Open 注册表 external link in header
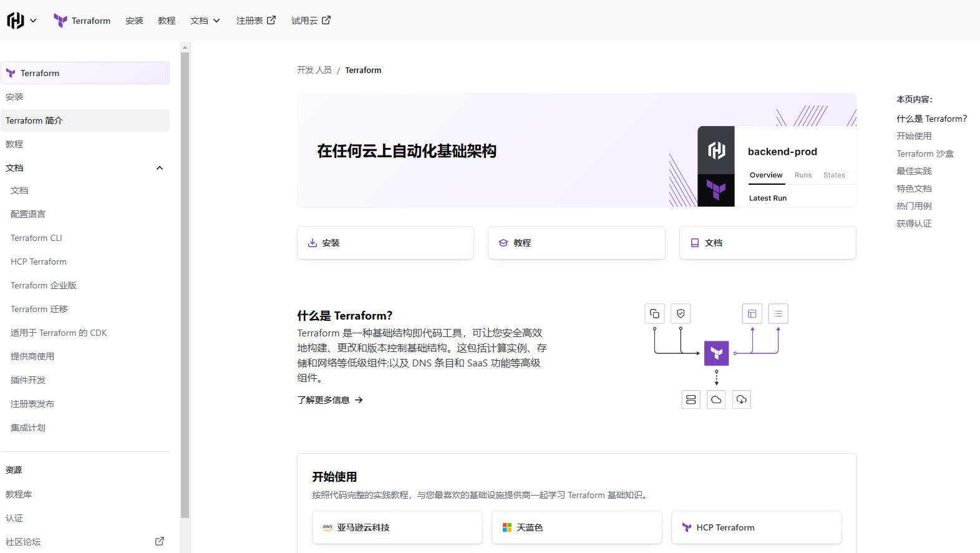 point(256,21)
